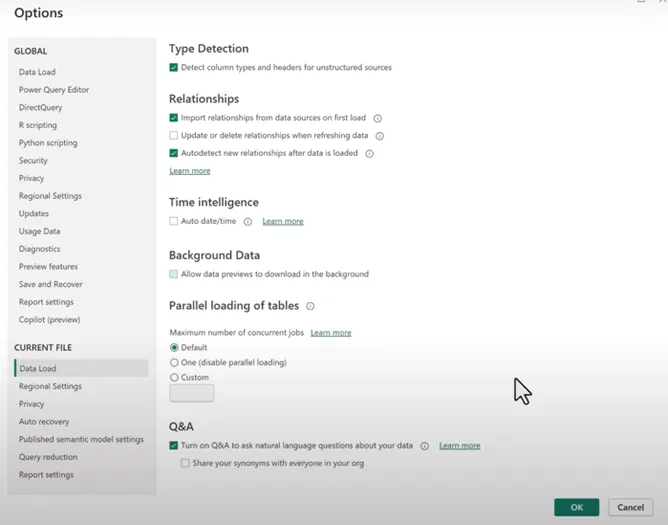This screenshot has width=668, height=525.
Task: Open Preview features page
Action: coord(48,267)
